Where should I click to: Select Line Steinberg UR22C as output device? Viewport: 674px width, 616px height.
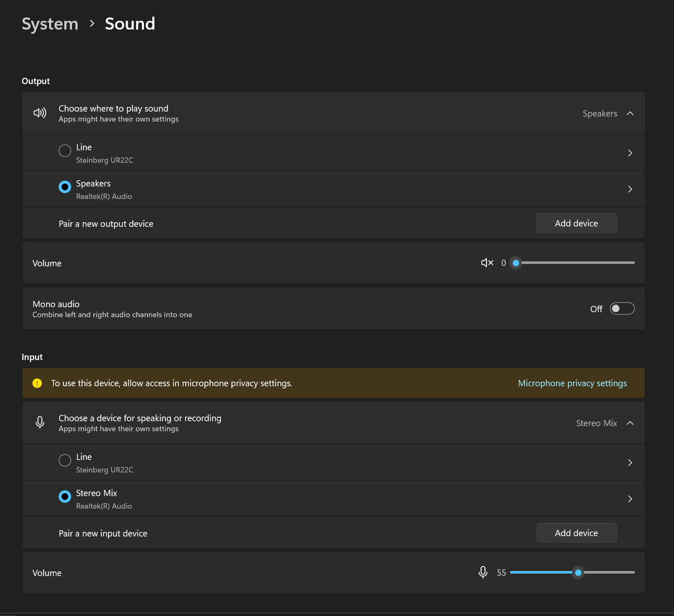(x=65, y=150)
